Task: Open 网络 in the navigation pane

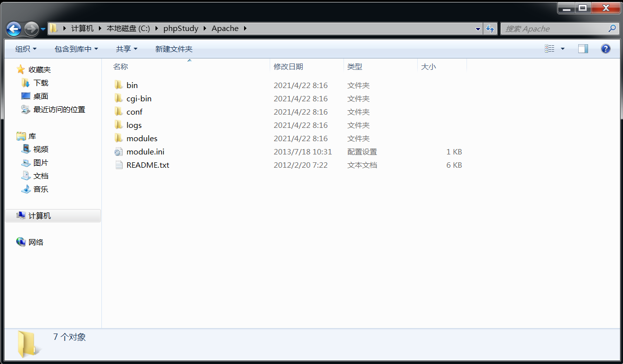Action: [35, 243]
